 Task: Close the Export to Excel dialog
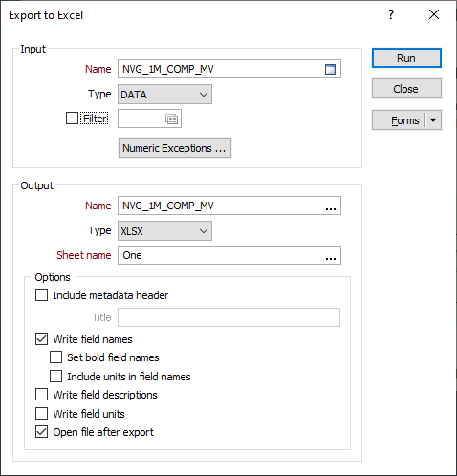pos(434,14)
